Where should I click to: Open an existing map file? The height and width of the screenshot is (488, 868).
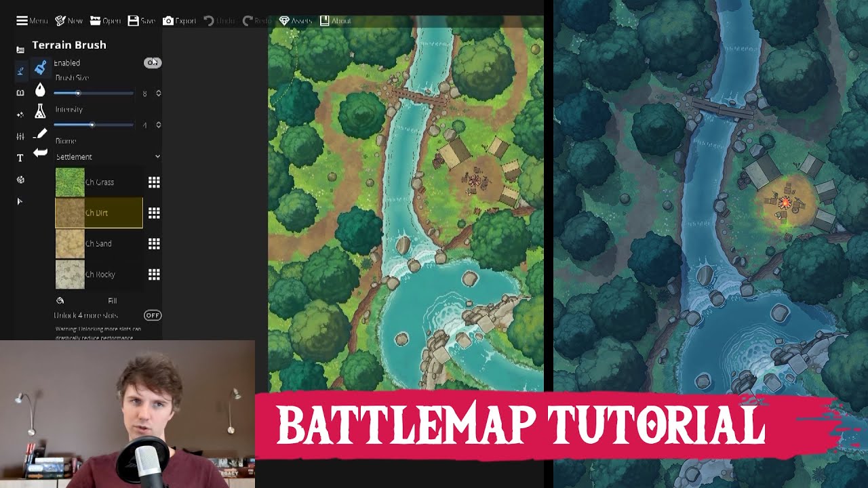click(x=105, y=21)
